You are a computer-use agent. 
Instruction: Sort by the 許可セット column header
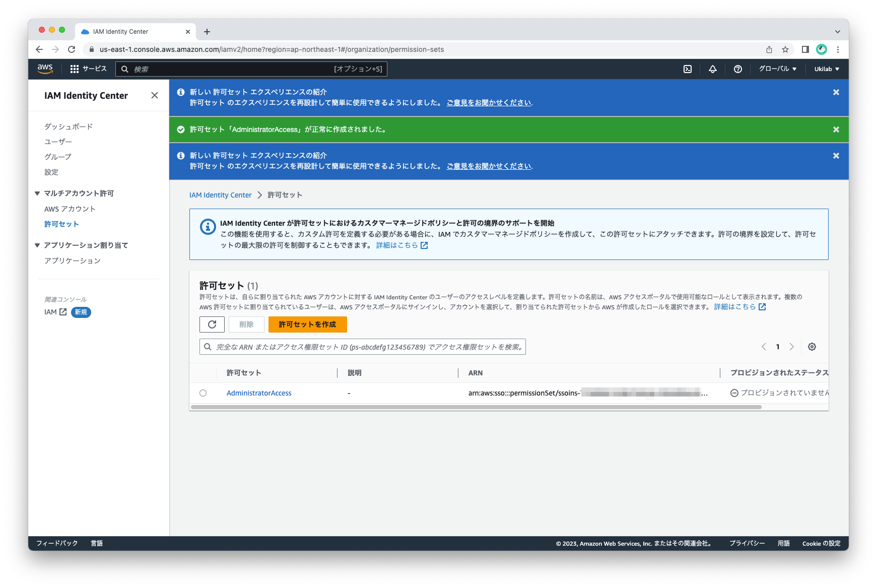click(x=244, y=373)
